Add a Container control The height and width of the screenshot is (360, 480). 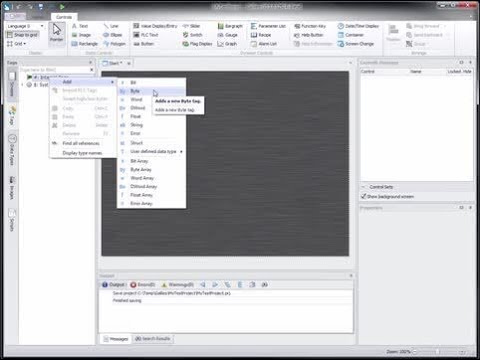click(x=351, y=35)
